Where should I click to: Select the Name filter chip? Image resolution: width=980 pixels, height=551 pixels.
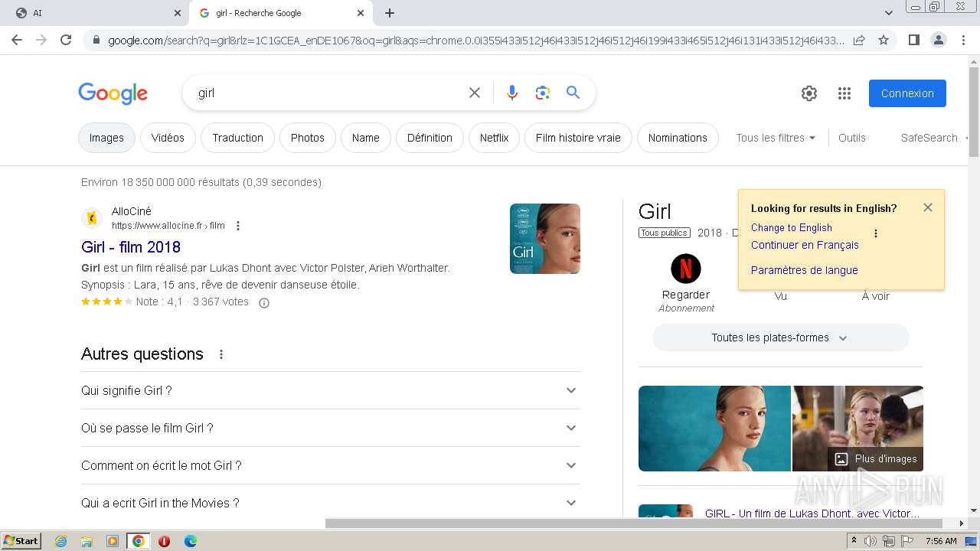[366, 138]
